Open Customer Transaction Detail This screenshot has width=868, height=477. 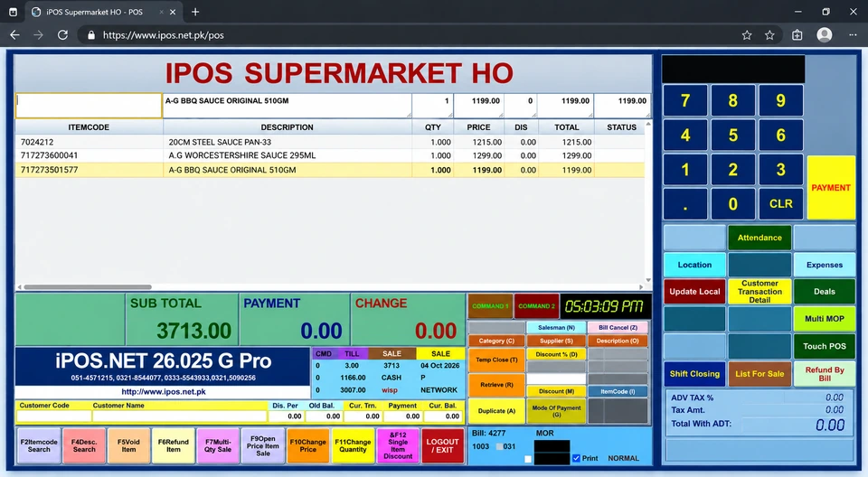[x=759, y=292]
